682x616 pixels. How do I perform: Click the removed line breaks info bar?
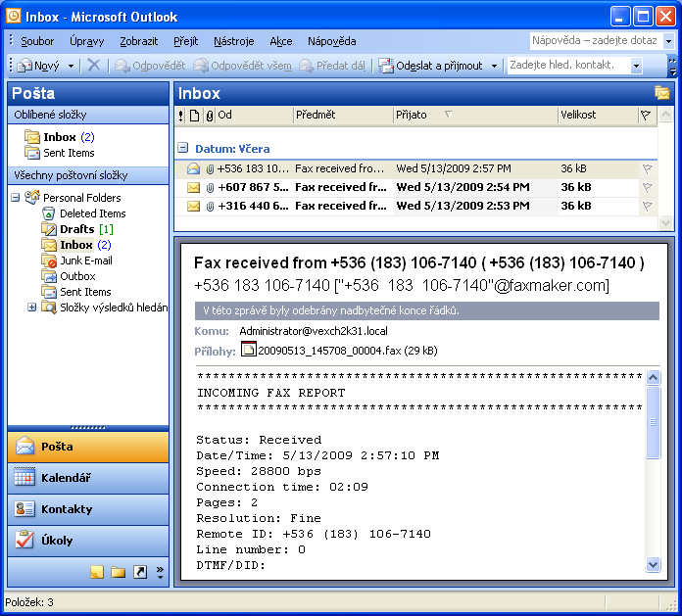point(426,310)
